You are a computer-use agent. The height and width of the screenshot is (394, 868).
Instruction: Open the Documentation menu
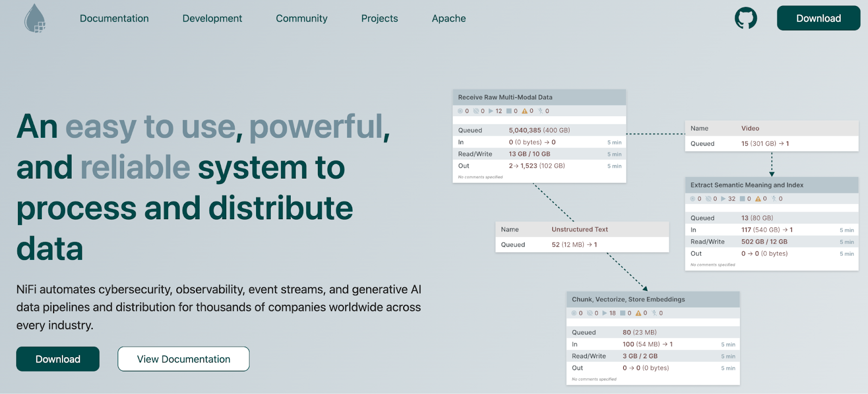114,18
